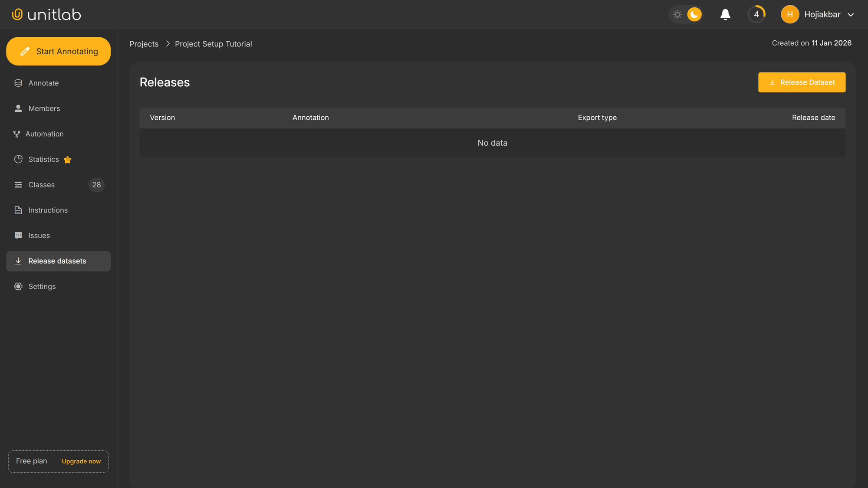Click the premium star beside Statistics
Screen dimensions: 868x488
click(67, 160)
